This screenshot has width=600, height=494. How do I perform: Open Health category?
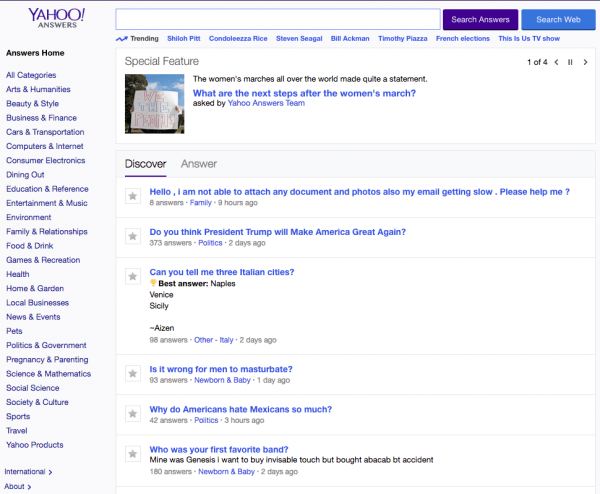coord(18,274)
